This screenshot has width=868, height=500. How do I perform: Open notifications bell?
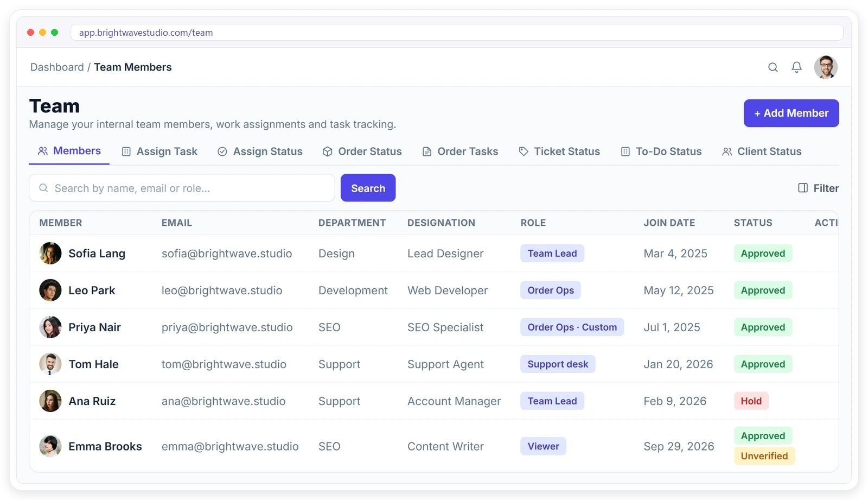click(x=796, y=67)
